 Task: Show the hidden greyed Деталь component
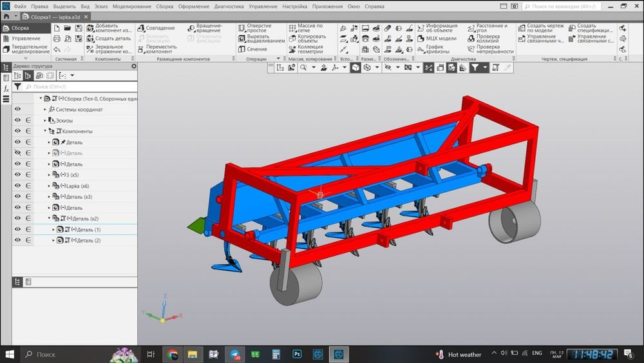tap(17, 153)
